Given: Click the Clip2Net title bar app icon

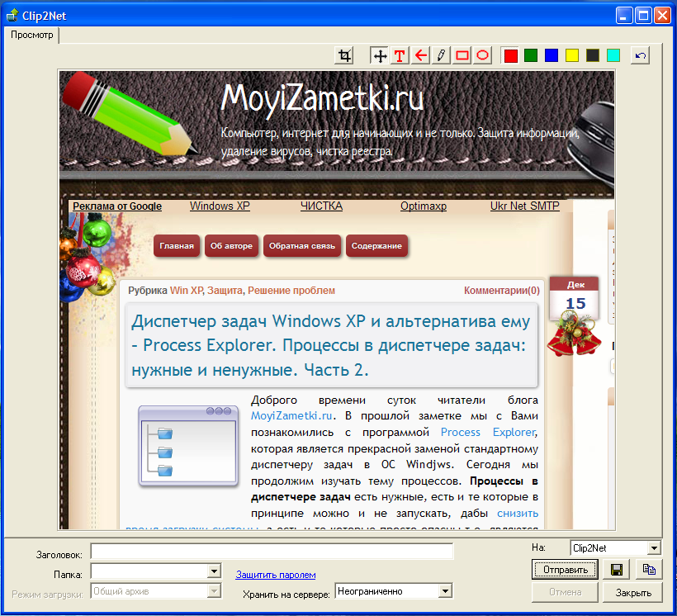Looking at the screenshot, I should (x=12, y=15).
